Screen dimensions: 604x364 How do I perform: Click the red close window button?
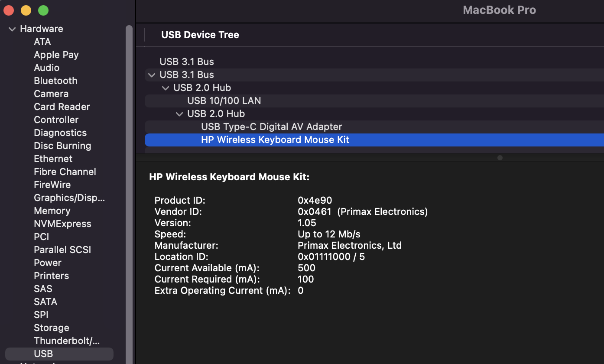click(9, 10)
